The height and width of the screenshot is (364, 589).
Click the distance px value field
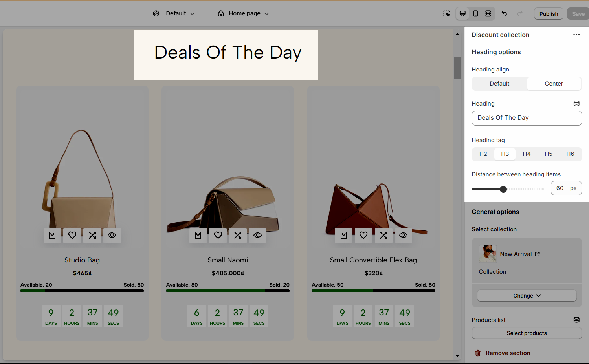click(x=566, y=188)
